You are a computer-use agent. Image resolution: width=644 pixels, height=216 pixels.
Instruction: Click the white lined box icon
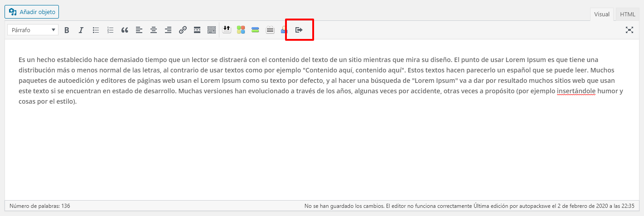(x=270, y=30)
